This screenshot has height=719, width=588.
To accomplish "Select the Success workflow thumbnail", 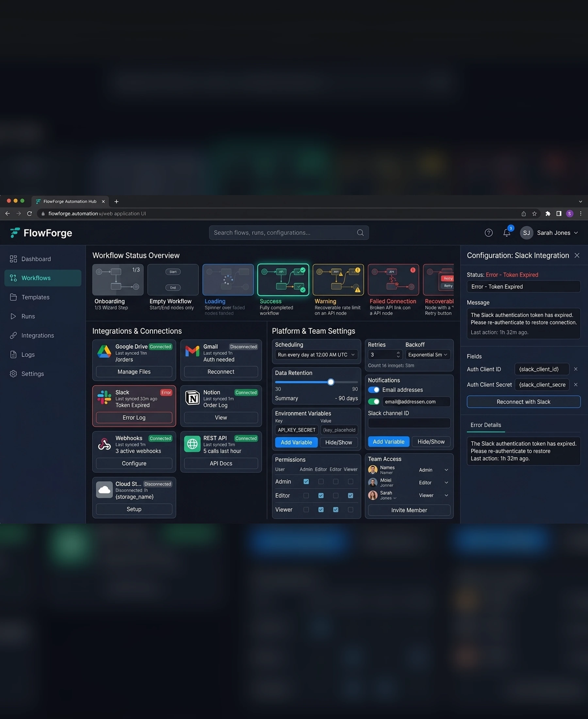I will pos(283,280).
